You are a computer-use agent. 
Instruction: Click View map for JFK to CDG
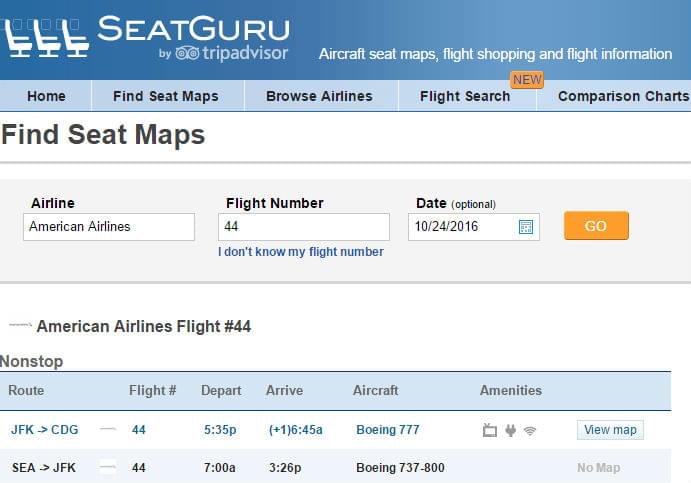610,430
